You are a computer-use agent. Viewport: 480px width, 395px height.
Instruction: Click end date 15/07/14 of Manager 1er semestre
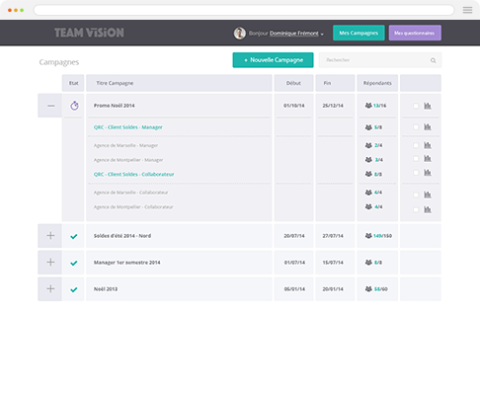point(333,262)
